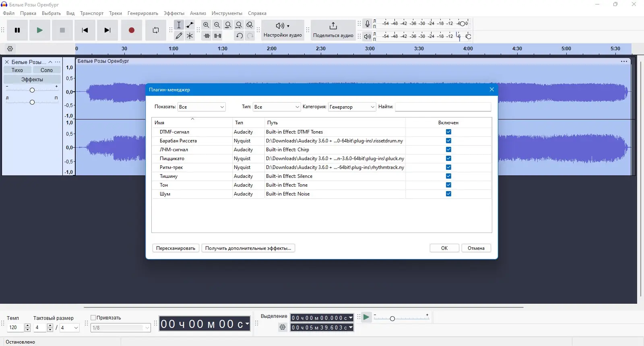Select the Envelope tool
644x346 pixels.
(x=190, y=25)
